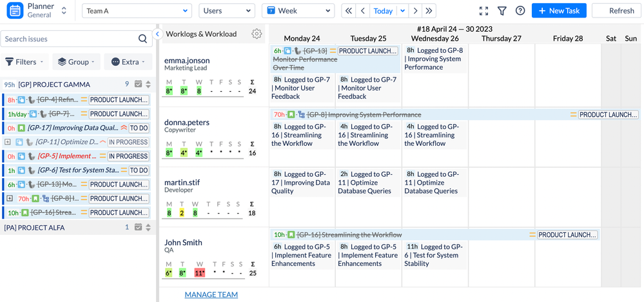The width and height of the screenshot is (644, 302).
Task: Select user donna.peters
Action: [188, 122]
